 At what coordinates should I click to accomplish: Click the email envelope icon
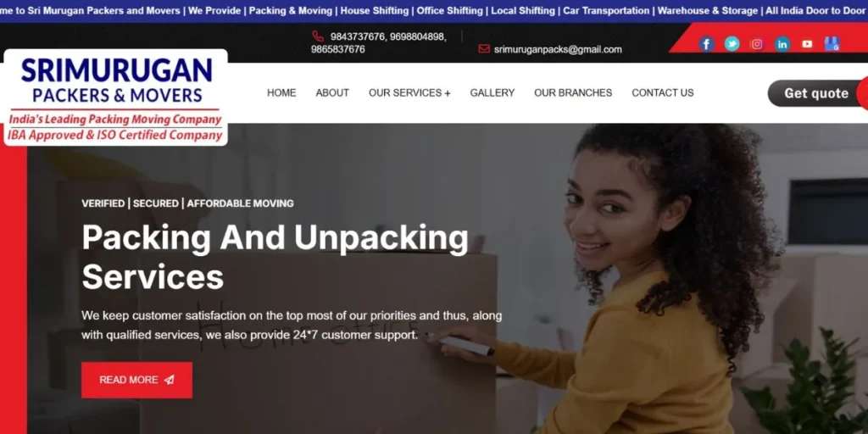click(x=484, y=49)
